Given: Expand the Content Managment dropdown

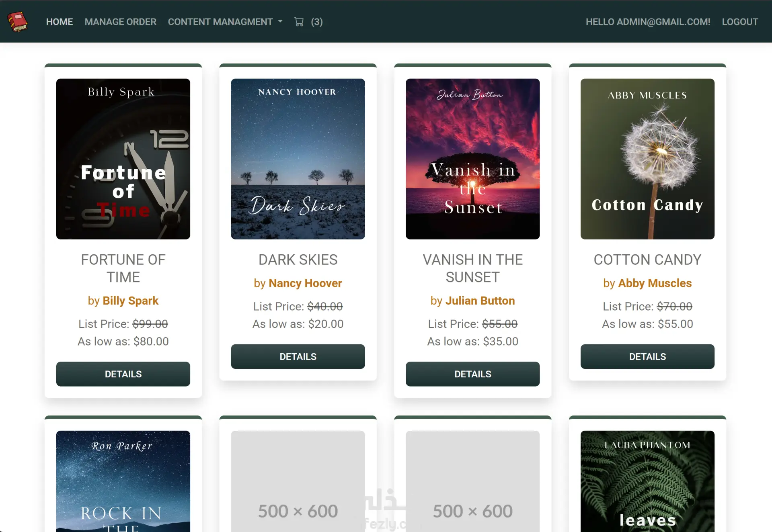Looking at the screenshot, I should click(x=225, y=22).
